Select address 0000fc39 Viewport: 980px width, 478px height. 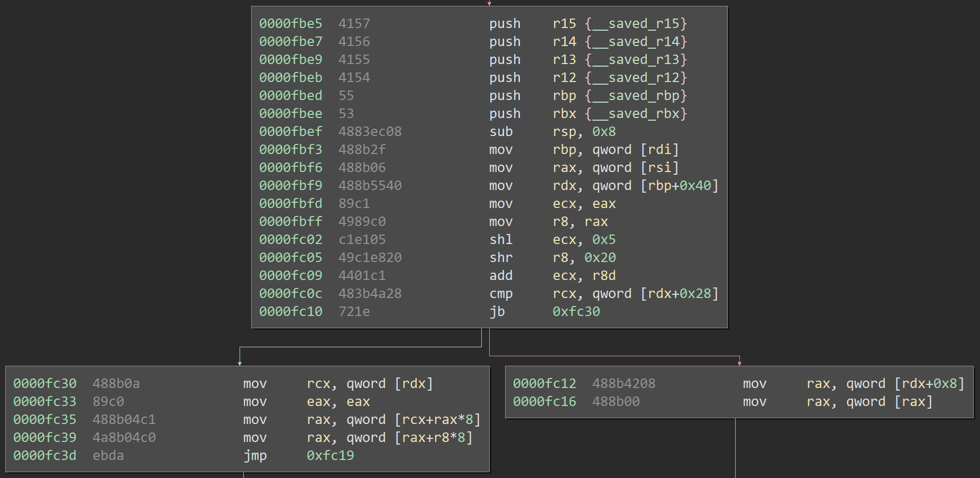[44, 438]
